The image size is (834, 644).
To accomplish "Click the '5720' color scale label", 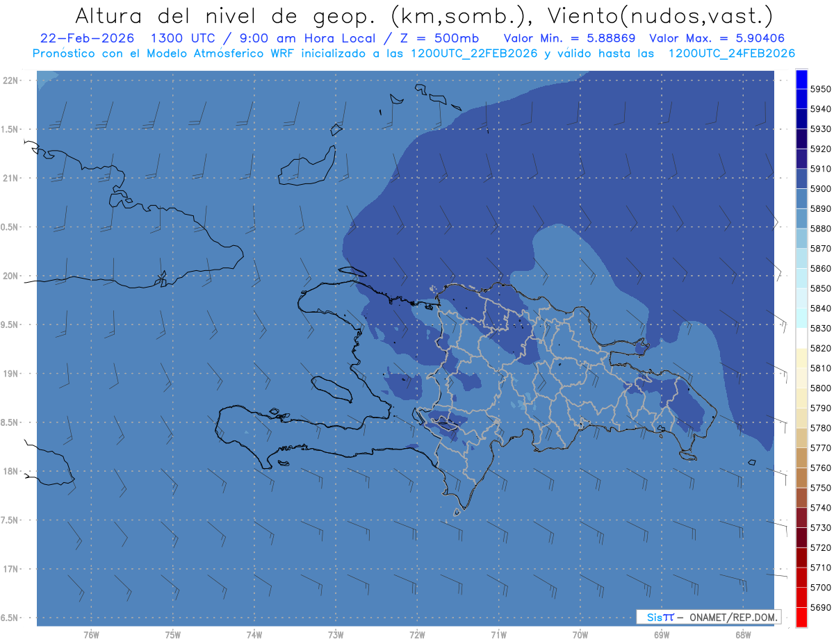I will pyautogui.click(x=820, y=547).
